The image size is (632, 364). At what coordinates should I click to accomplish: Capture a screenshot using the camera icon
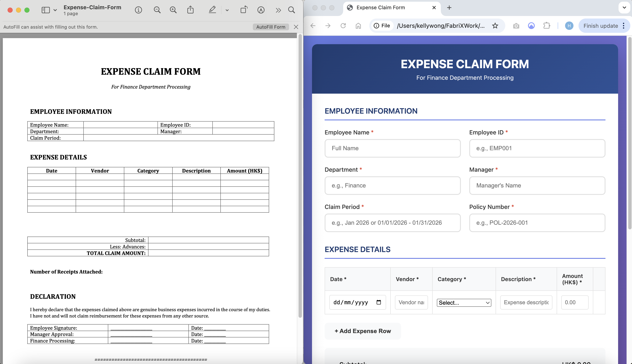coord(516,25)
